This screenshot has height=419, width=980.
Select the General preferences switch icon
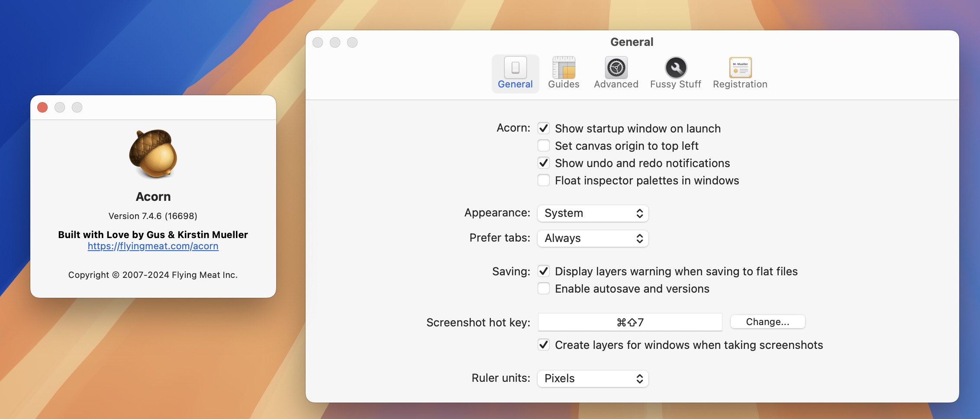tap(515, 68)
